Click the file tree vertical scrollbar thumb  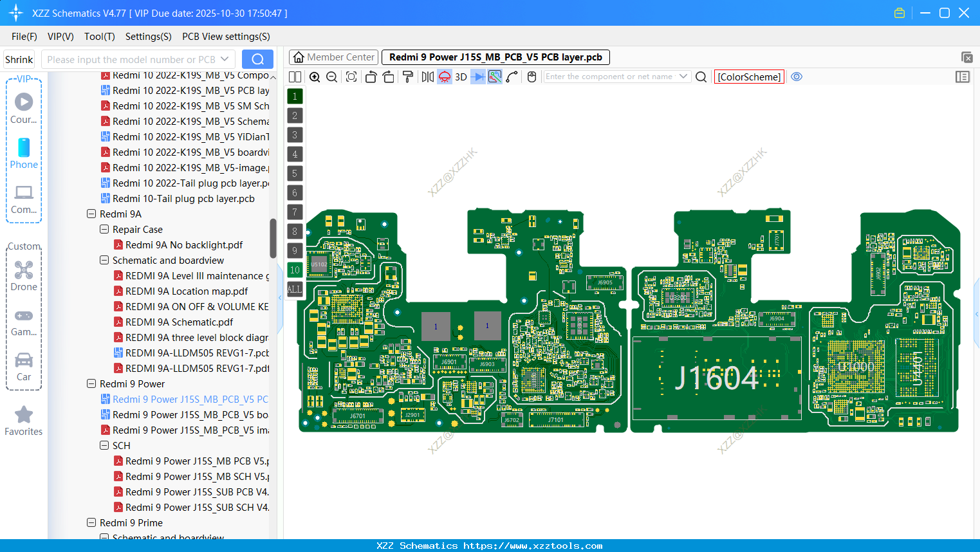pos(273,238)
